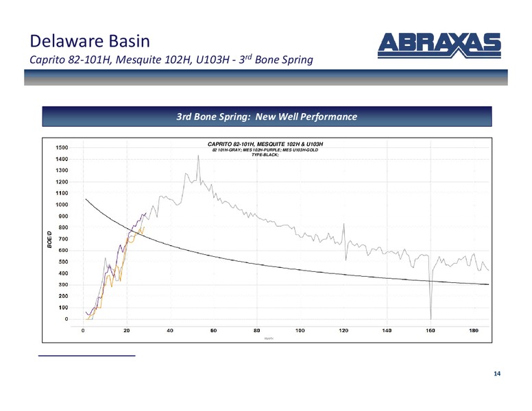
Task: Click the 'TYPE-BLACK;' legend text
Action: point(265,155)
